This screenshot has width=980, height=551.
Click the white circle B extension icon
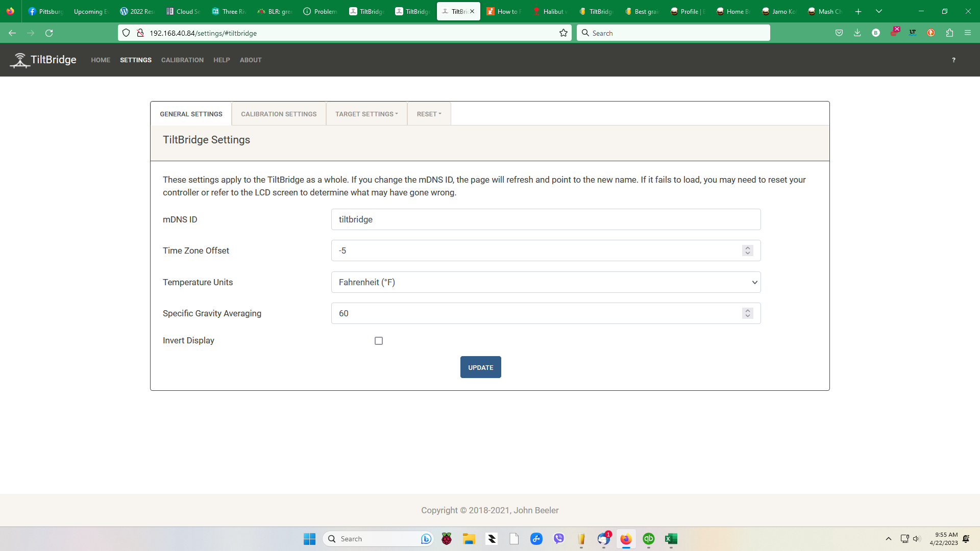click(x=876, y=33)
